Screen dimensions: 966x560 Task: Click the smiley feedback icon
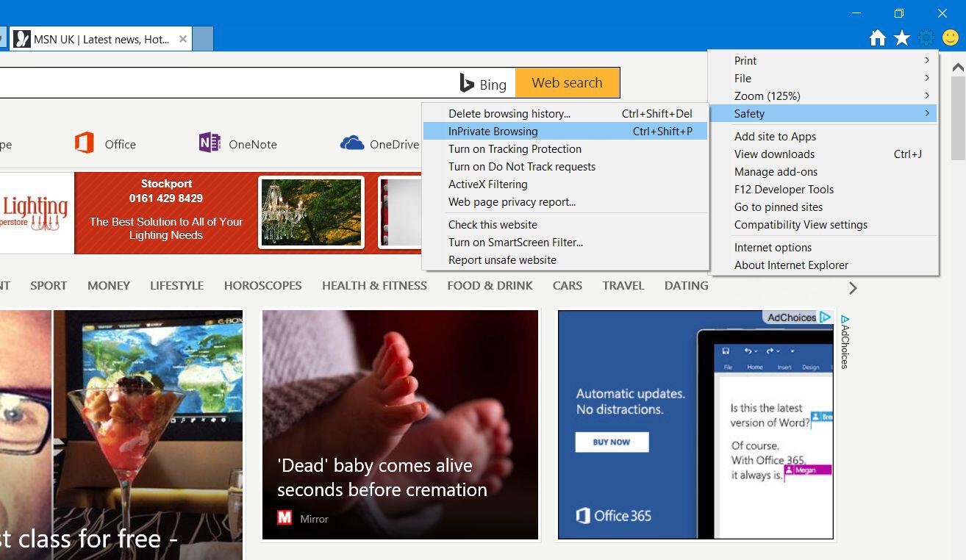pos(951,38)
